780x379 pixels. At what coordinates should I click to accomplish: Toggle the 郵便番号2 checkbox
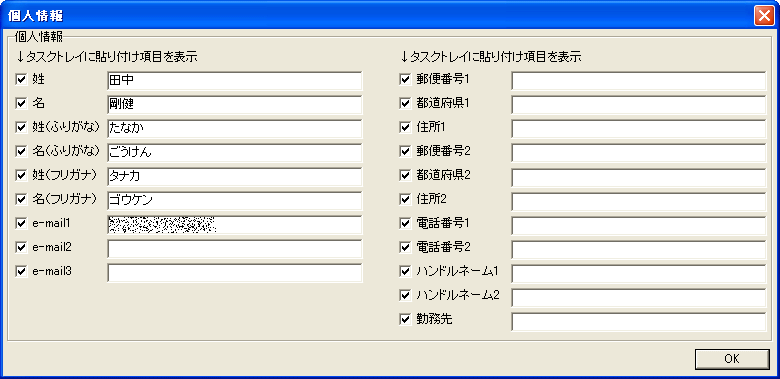click(x=405, y=151)
